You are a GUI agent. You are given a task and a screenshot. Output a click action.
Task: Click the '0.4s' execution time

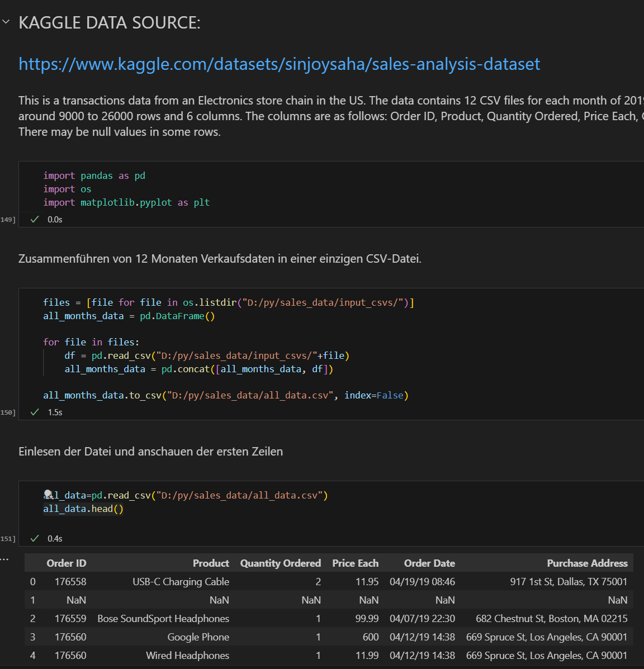point(55,538)
